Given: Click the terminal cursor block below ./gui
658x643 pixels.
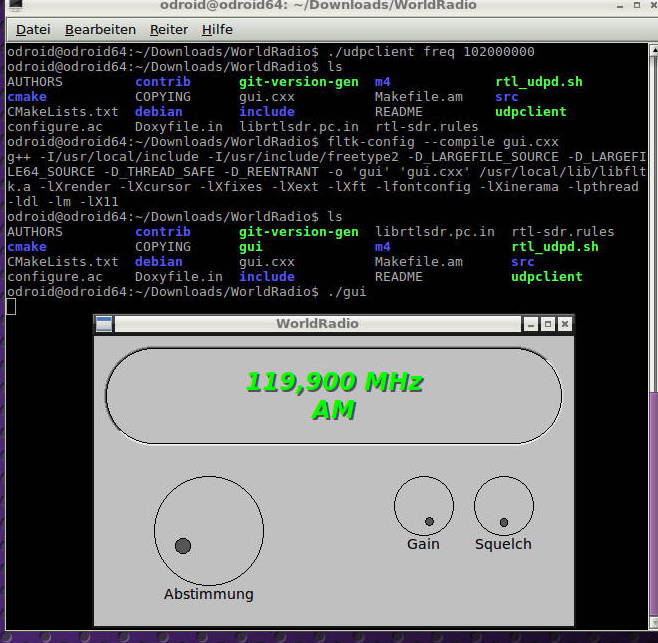Looking at the screenshot, I should point(11,306).
